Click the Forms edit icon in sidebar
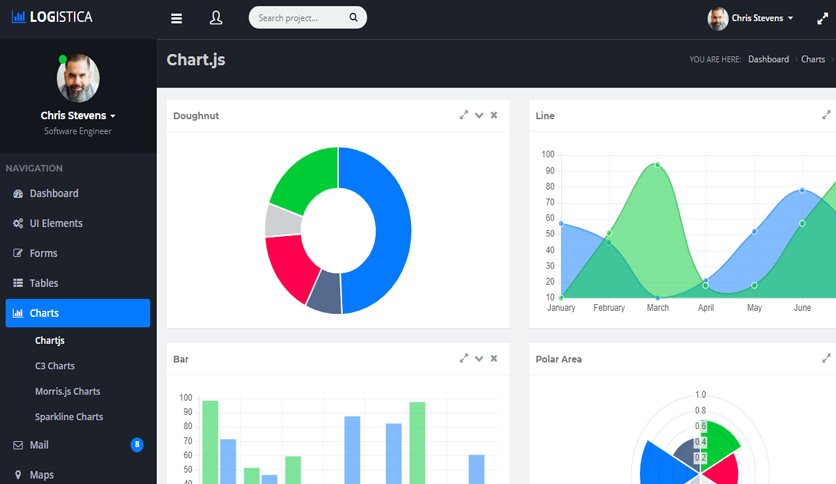Image resolution: width=836 pixels, height=484 pixels. (18, 253)
